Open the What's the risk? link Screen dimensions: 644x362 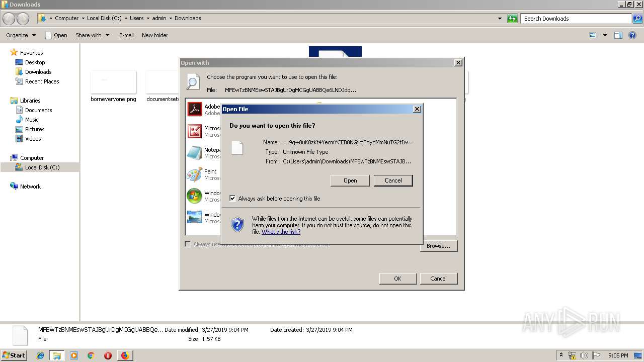281,232
